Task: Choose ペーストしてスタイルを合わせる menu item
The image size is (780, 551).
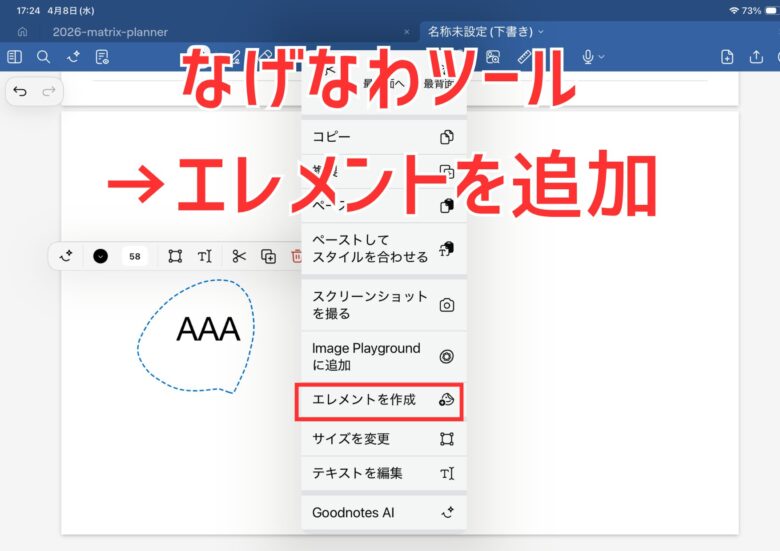Action: 384,248
